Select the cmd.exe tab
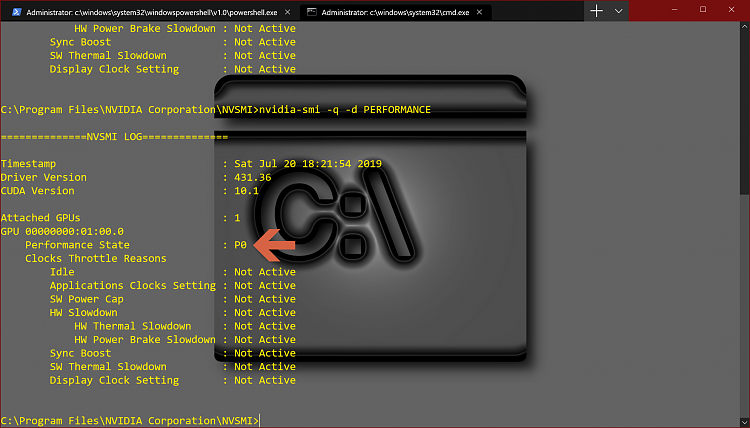Screen dimensions: 750x428 [x=395, y=12]
